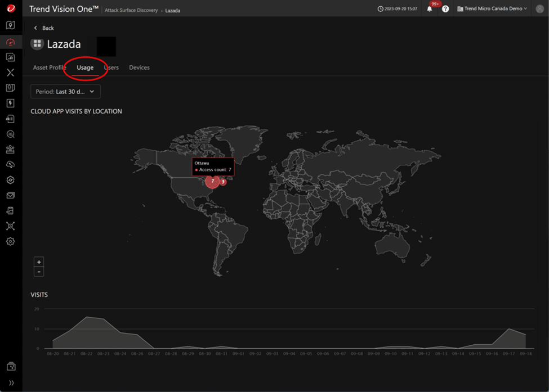
Task: Open the people group sidebar icon
Action: pyautogui.click(x=11, y=149)
